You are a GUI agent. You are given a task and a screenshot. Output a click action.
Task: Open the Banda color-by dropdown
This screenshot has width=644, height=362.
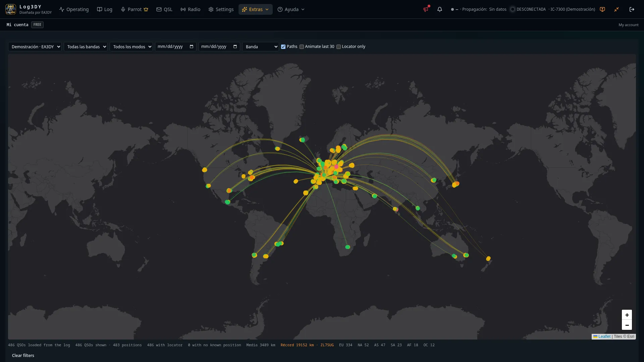coord(261,47)
